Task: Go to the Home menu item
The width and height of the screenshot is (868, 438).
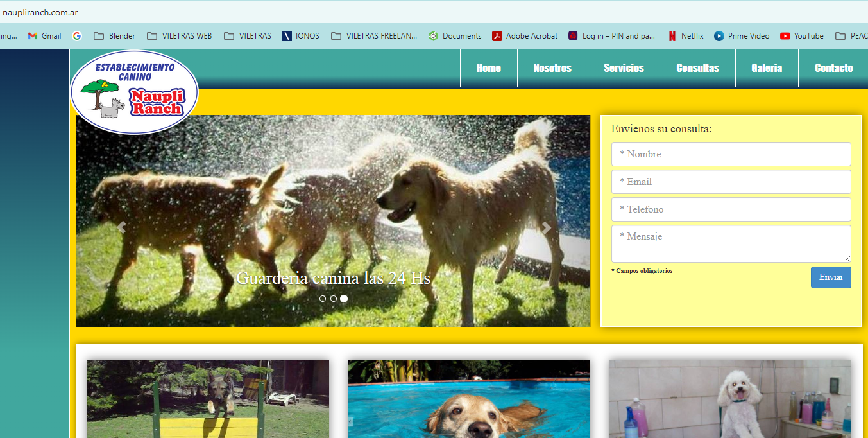Action: click(489, 68)
